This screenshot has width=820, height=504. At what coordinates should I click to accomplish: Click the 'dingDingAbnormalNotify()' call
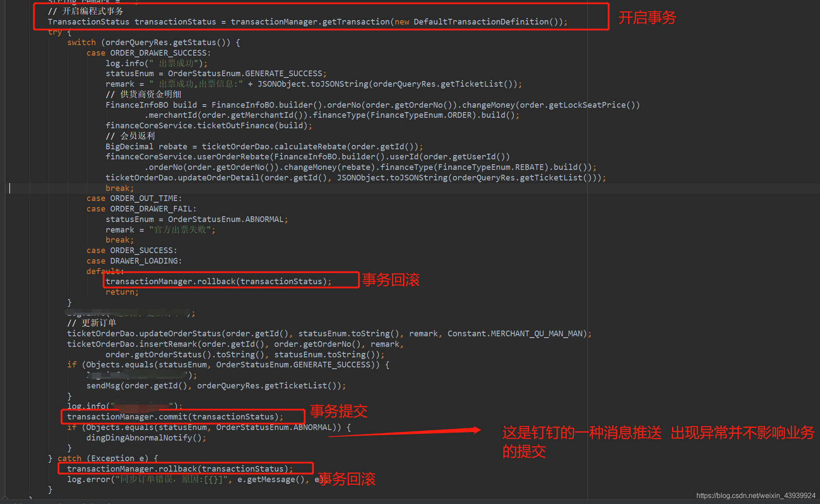[146, 438]
